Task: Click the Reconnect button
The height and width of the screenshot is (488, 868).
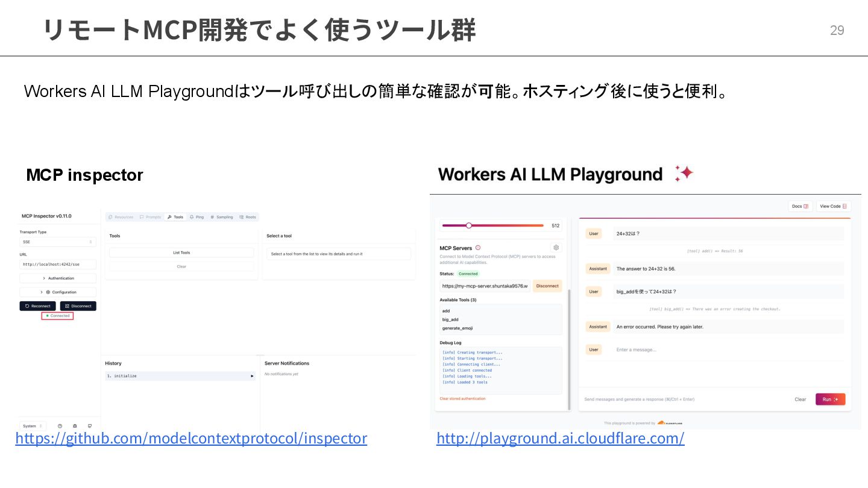Action: (x=38, y=306)
